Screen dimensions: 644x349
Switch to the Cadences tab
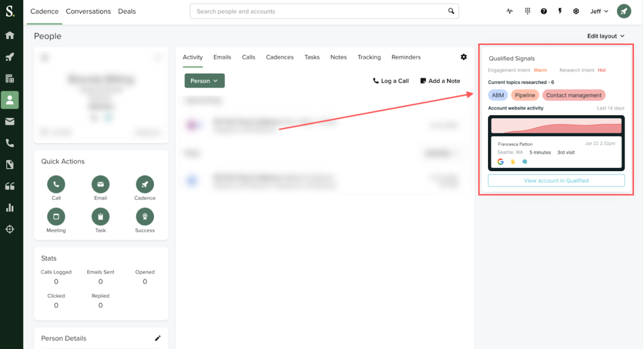click(280, 57)
